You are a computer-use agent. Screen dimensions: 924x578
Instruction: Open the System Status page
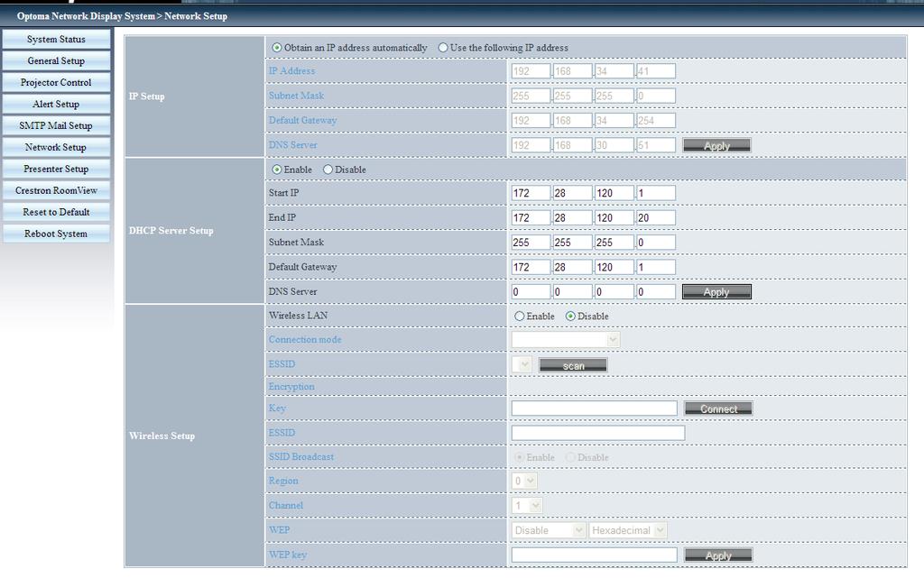point(56,40)
